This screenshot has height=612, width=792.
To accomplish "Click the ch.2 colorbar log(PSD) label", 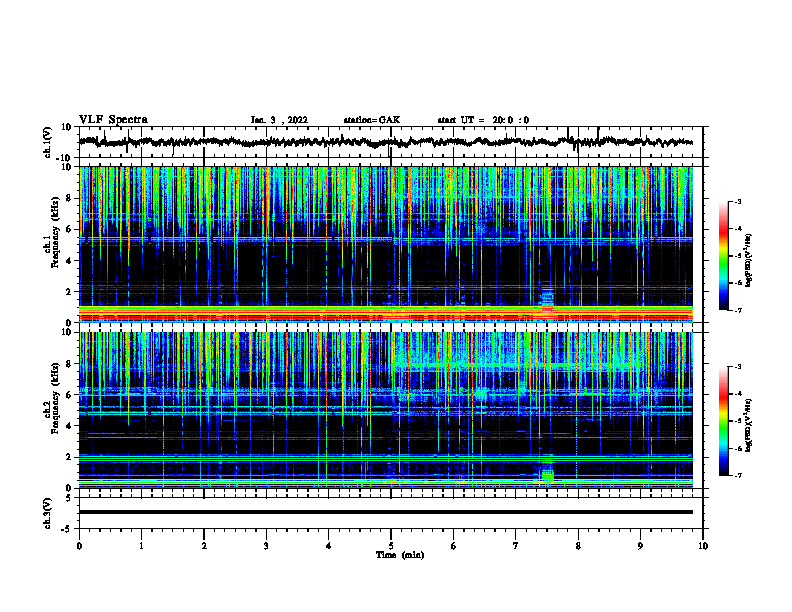I will coord(749,425).
